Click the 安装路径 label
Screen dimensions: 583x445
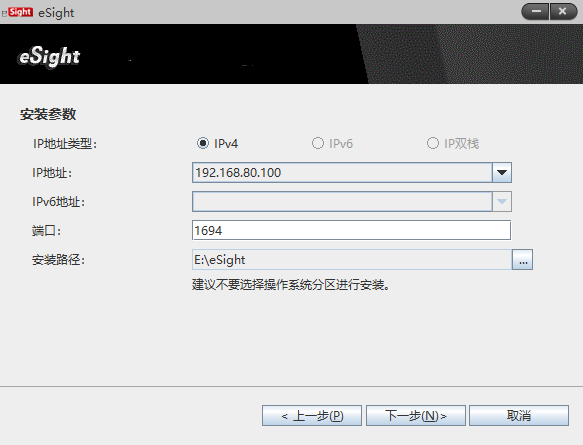pyautogui.click(x=58, y=259)
